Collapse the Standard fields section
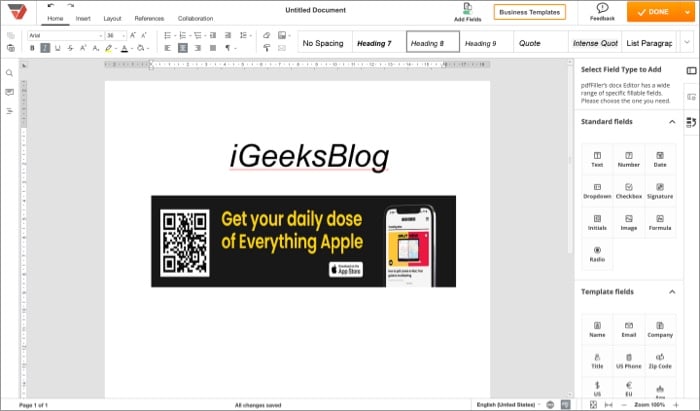The width and height of the screenshot is (700, 411). point(672,121)
